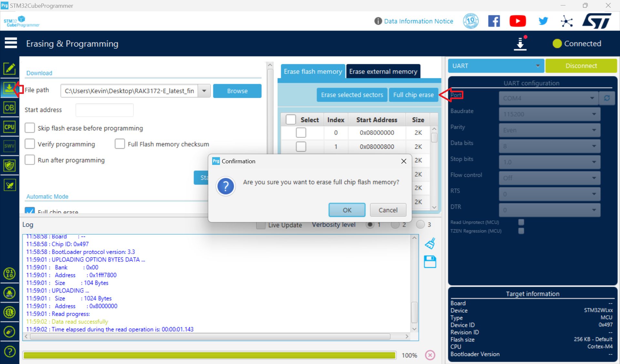Screen dimensions: 620x364
Task: Toggle the Select all sectors header checkbox
Action: 291,120
